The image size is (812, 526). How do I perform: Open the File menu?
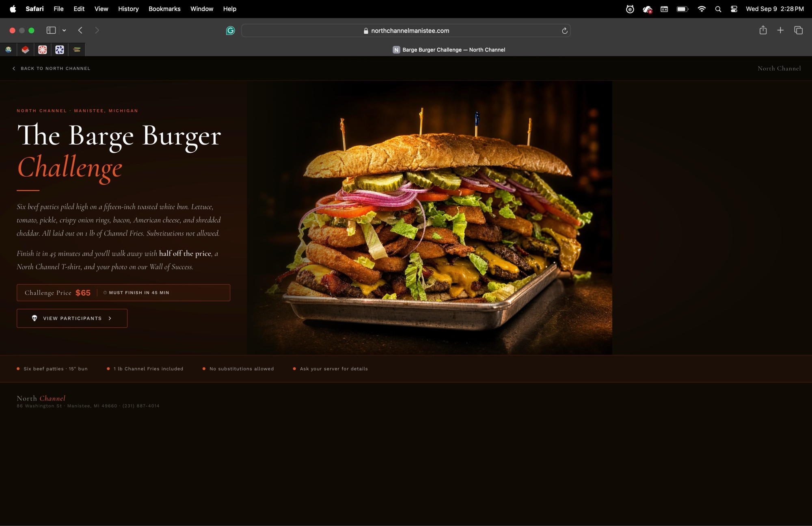[x=58, y=9]
